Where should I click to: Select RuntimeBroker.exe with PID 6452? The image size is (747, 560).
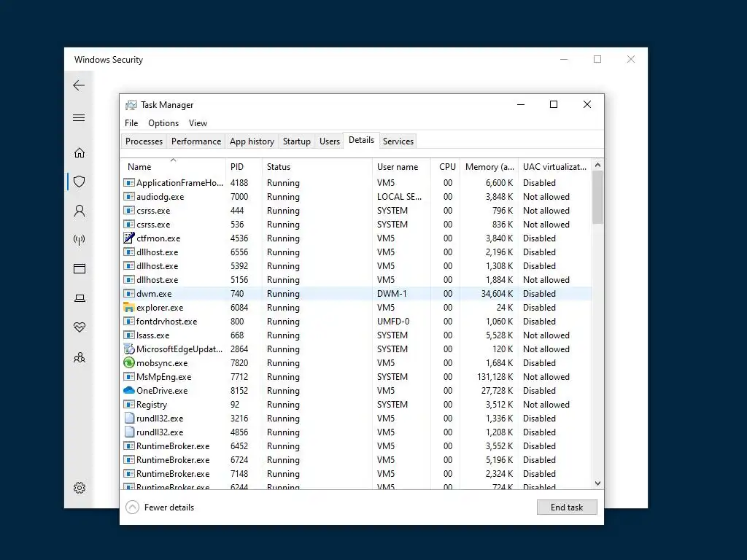coord(173,446)
